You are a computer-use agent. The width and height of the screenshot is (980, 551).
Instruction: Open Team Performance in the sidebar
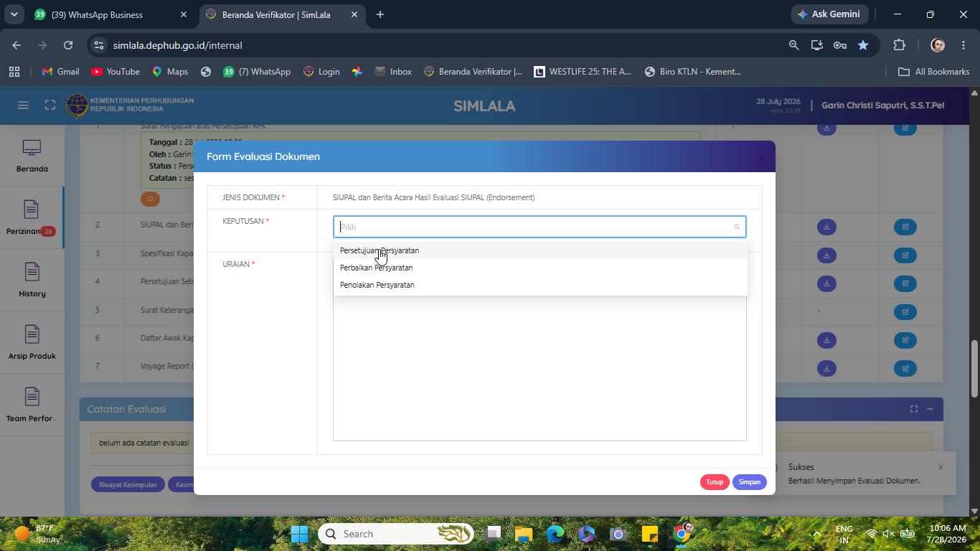[x=32, y=405]
